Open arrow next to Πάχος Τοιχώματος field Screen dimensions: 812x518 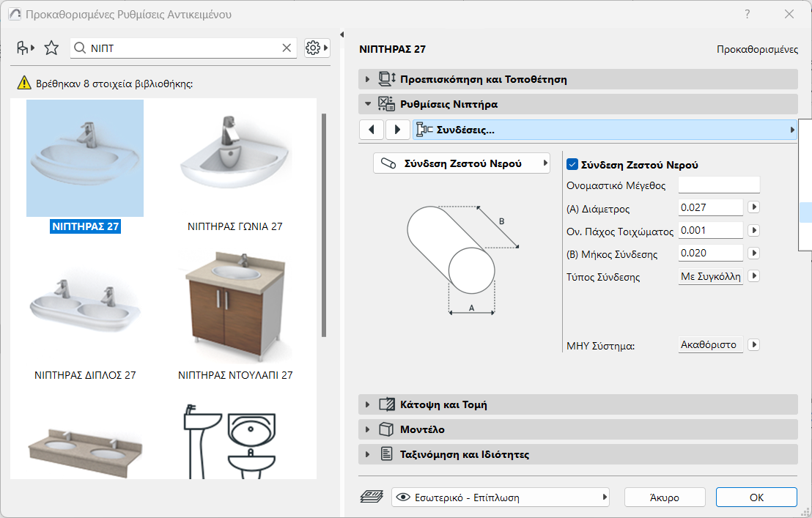754,230
